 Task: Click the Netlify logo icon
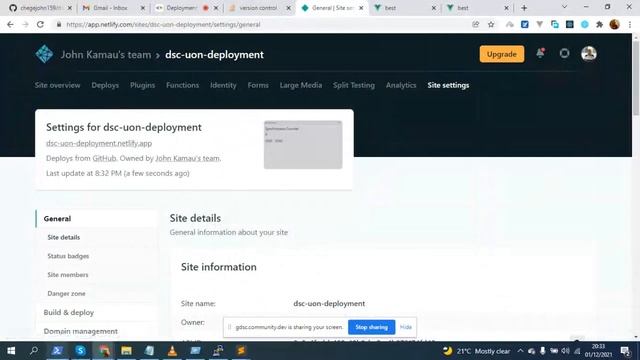(44, 54)
